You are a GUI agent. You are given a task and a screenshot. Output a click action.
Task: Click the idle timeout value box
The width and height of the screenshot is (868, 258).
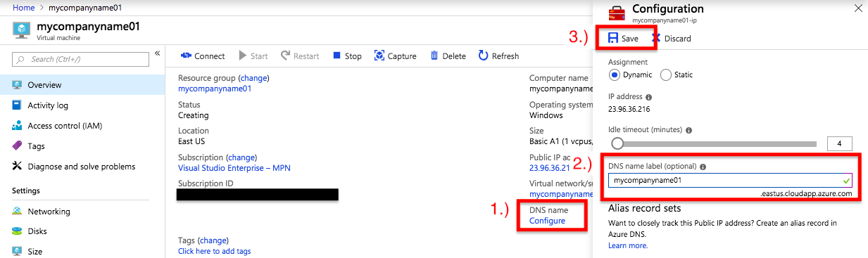pyautogui.click(x=840, y=143)
